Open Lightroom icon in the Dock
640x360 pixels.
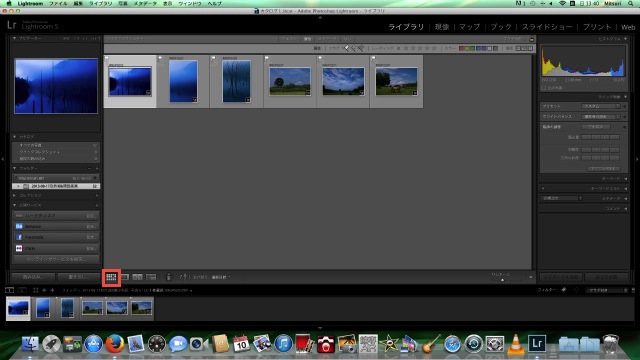537,344
